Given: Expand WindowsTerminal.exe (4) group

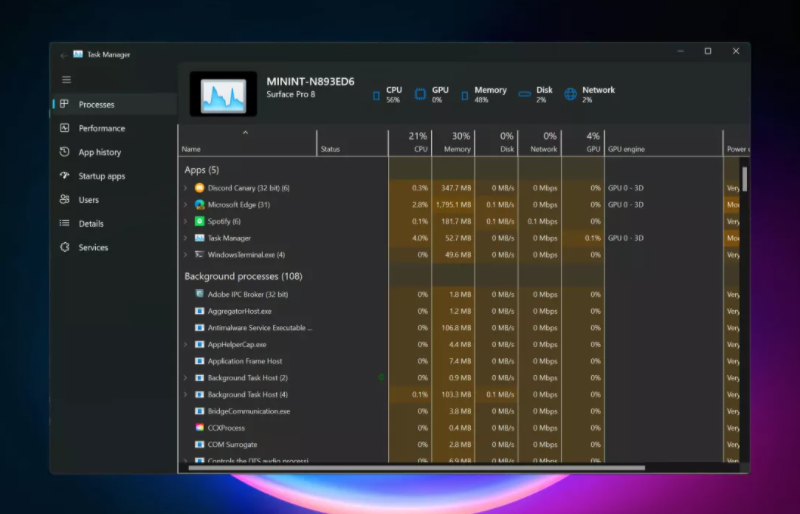Looking at the screenshot, I should 186,254.
